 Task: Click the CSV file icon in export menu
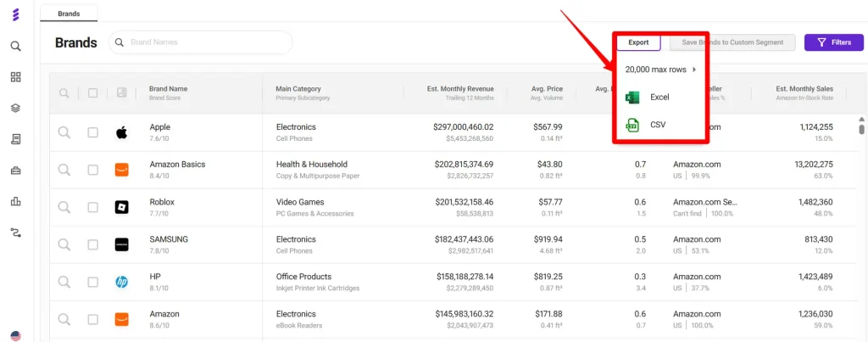[632, 126]
